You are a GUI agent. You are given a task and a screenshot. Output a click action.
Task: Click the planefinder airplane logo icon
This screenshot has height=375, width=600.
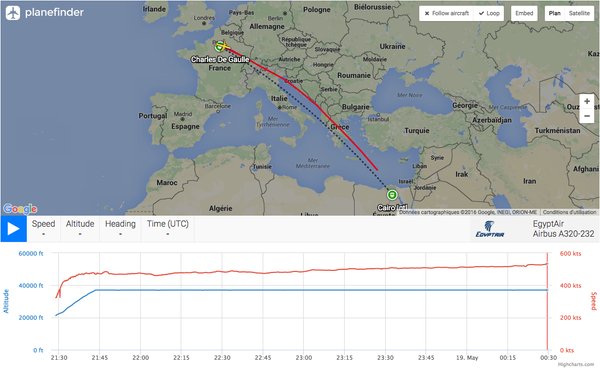click(x=13, y=13)
